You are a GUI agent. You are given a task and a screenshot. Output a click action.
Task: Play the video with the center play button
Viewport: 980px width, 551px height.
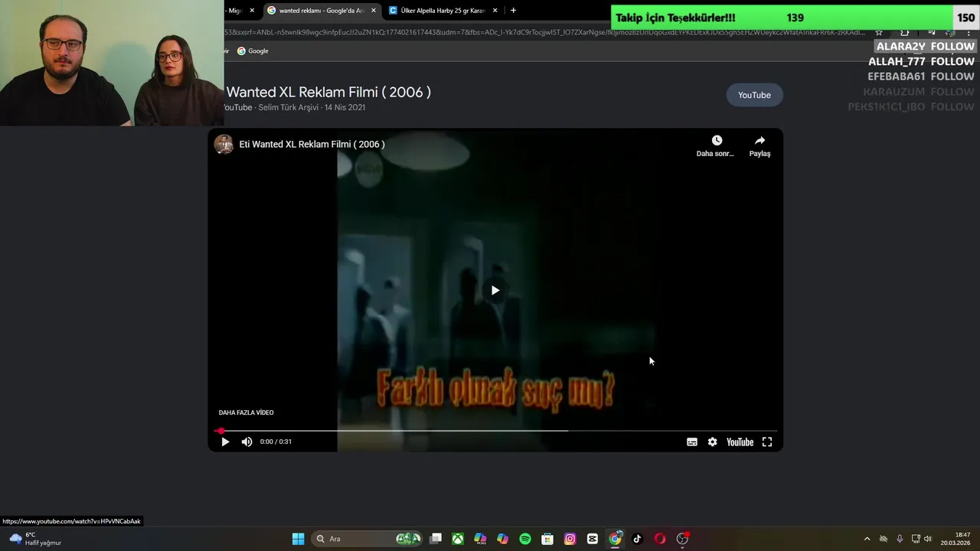coord(495,290)
